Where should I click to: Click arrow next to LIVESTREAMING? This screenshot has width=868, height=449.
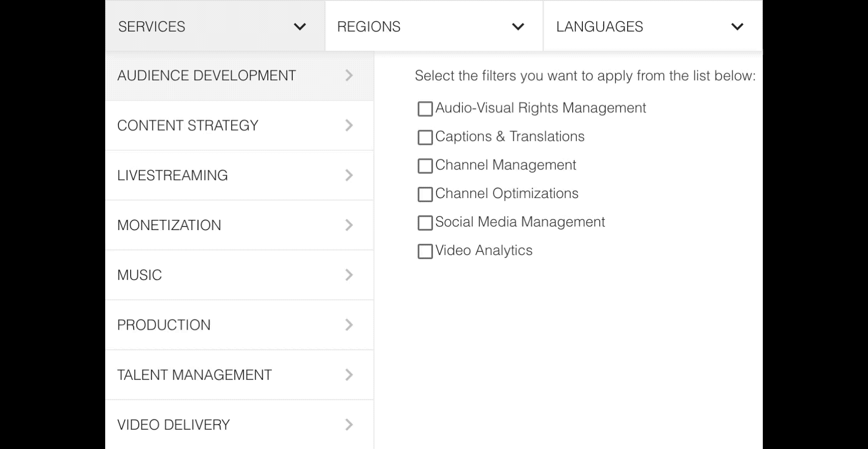349,175
